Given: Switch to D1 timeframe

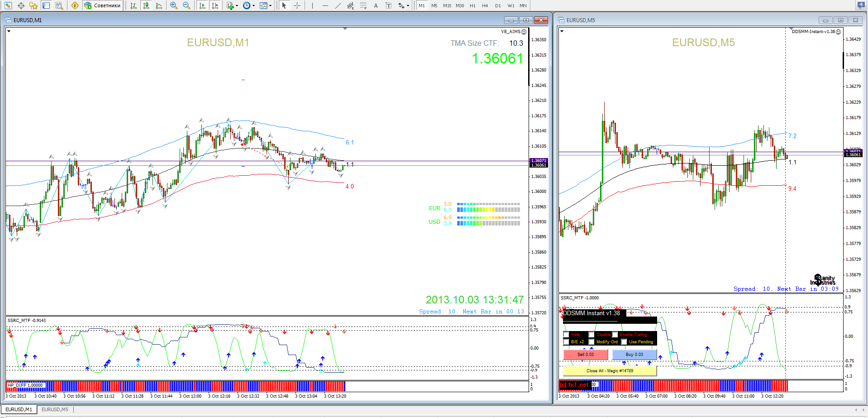Looking at the screenshot, I should (x=498, y=5).
